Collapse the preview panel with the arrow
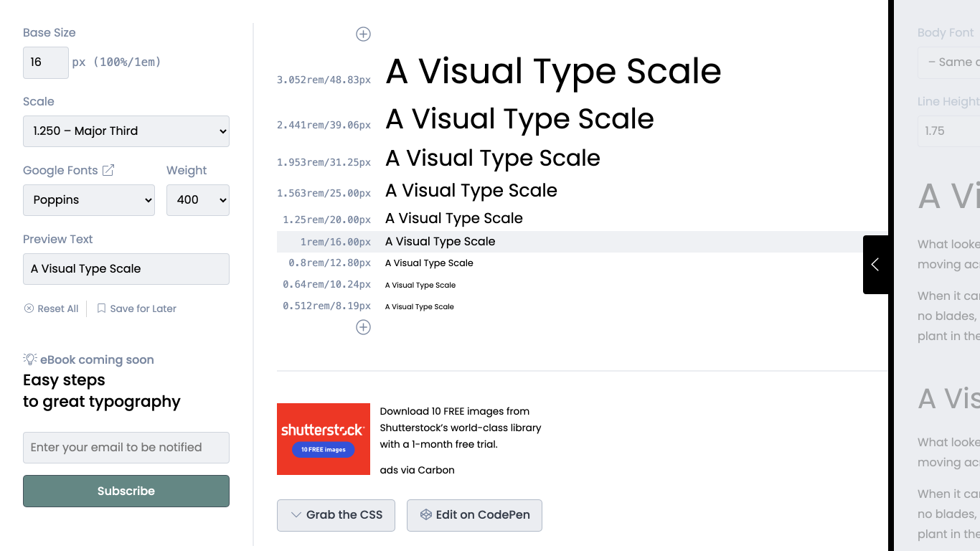The width and height of the screenshot is (980, 551). coord(875,265)
